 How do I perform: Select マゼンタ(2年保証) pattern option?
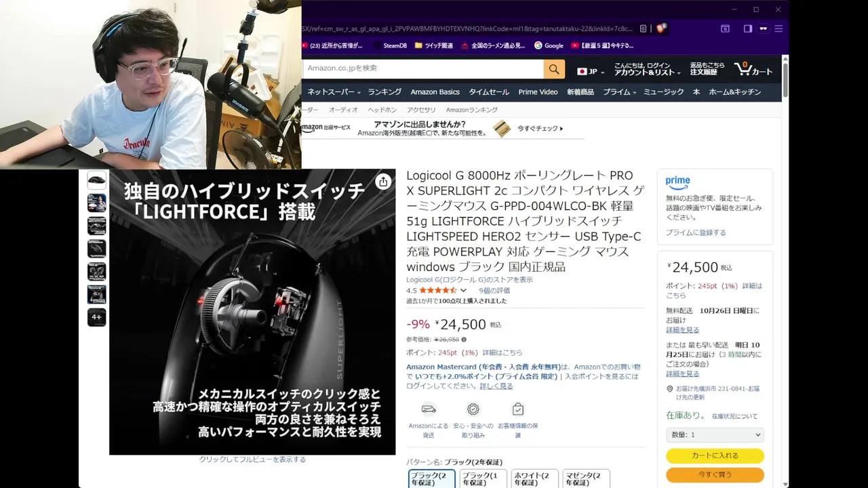(586, 479)
